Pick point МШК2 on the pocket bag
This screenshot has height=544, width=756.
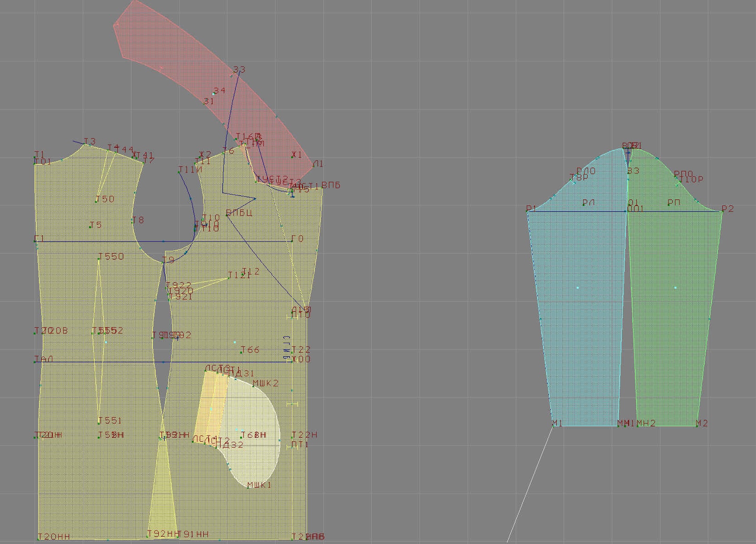pos(253,386)
